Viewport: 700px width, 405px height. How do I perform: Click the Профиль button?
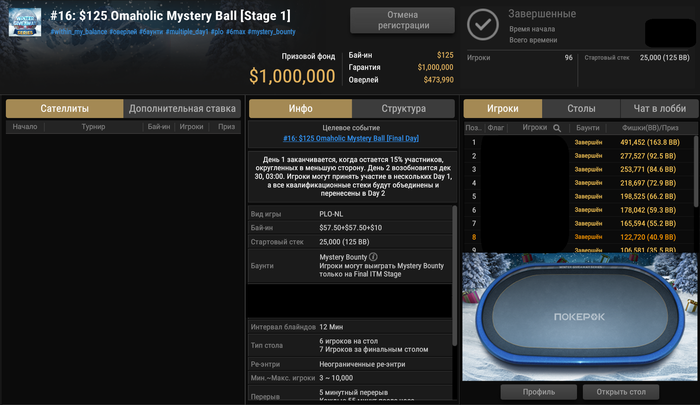[539, 392]
